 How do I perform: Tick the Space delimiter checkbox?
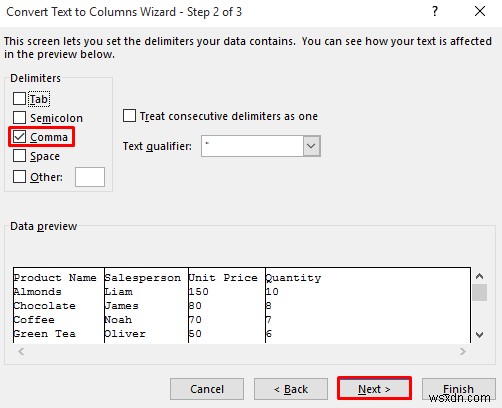(19, 156)
